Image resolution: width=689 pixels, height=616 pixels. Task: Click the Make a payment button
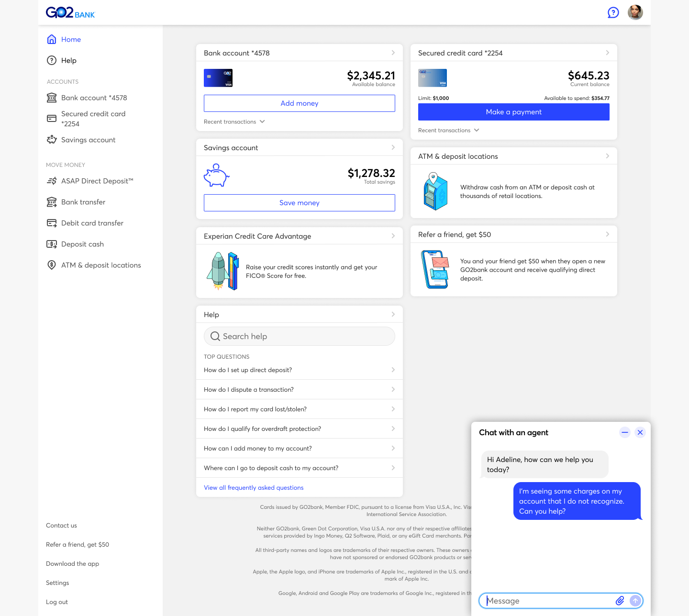(x=513, y=112)
